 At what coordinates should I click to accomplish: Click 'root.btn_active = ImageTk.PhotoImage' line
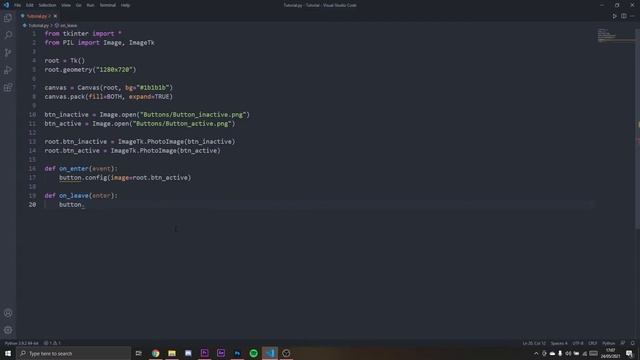pos(132,151)
